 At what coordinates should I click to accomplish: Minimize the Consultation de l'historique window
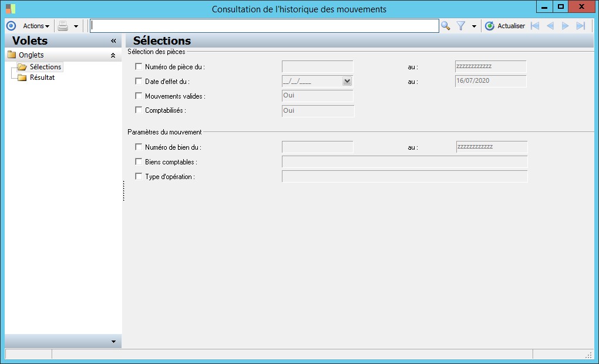pyautogui.click(x=544, y=7)
